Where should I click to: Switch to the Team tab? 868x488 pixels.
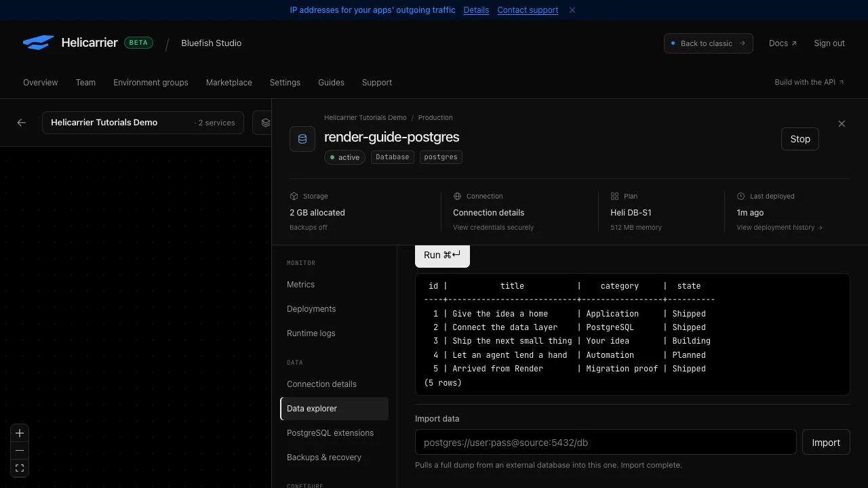[85, 83]
